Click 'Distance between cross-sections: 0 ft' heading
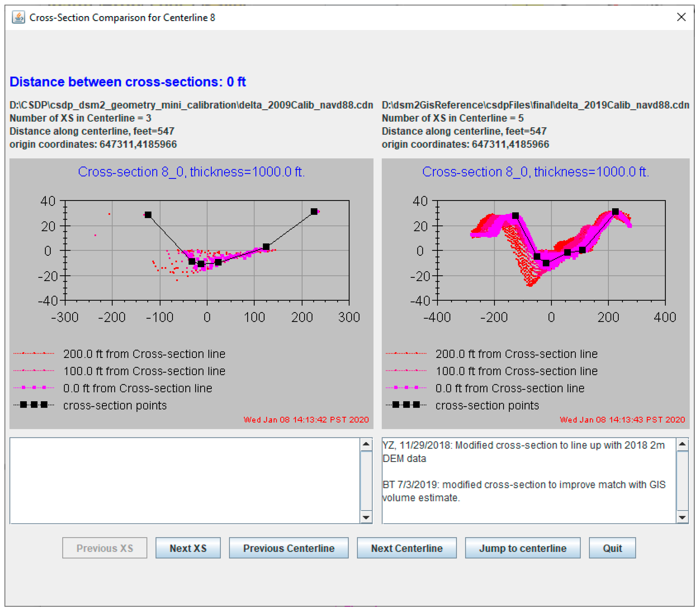Screen dimensions: 700x612 click(x=127, y=82)
